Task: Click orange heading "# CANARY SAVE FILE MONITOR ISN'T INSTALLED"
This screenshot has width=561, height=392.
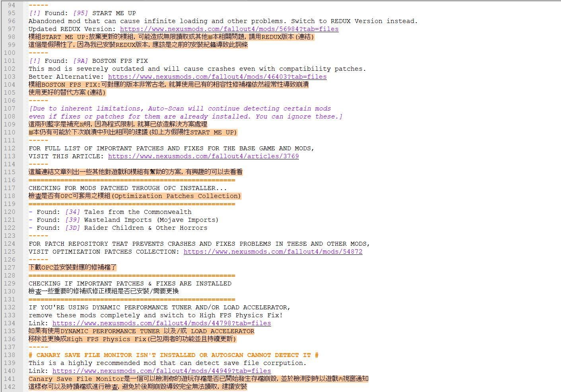Action: coord(173,355)
